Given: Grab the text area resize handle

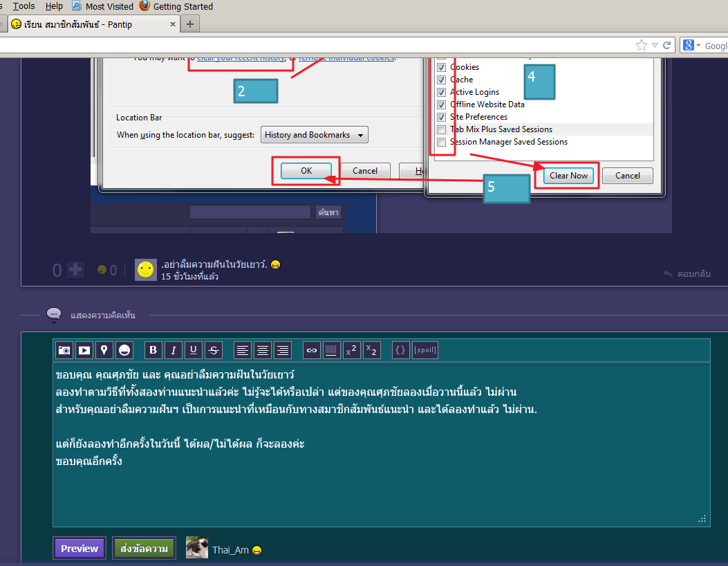Looking at the screenshot, I should click(702, 518).
